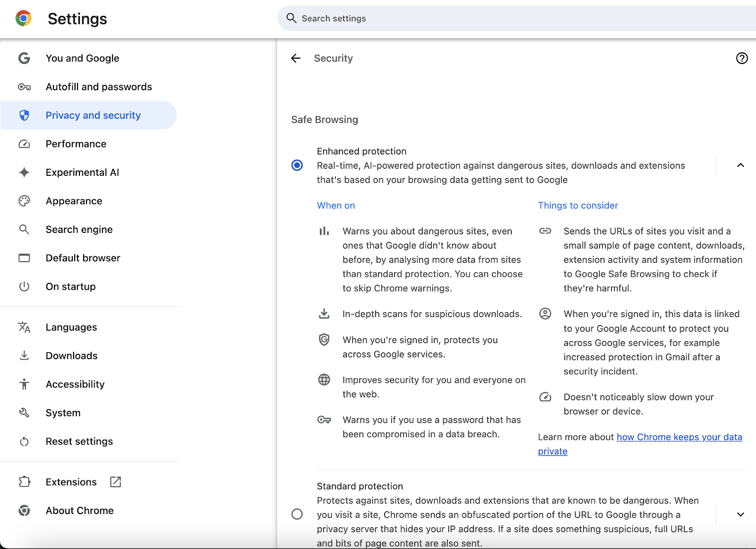The image size is (756, 549).
Task: Click the search magnifier icon in search bar
Action: [292, 18]
